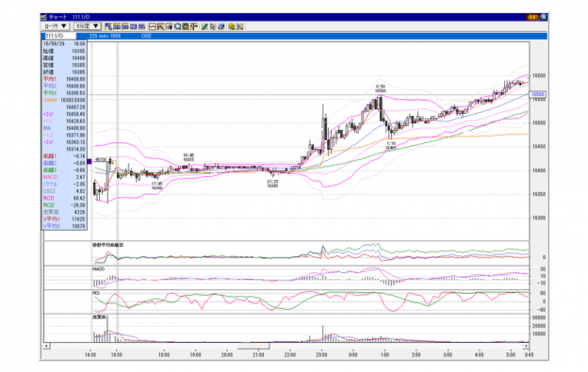This screenshot has height=372, width=588.
Task: Click the red linked-mode button in title bar
Action: (532, 17)
